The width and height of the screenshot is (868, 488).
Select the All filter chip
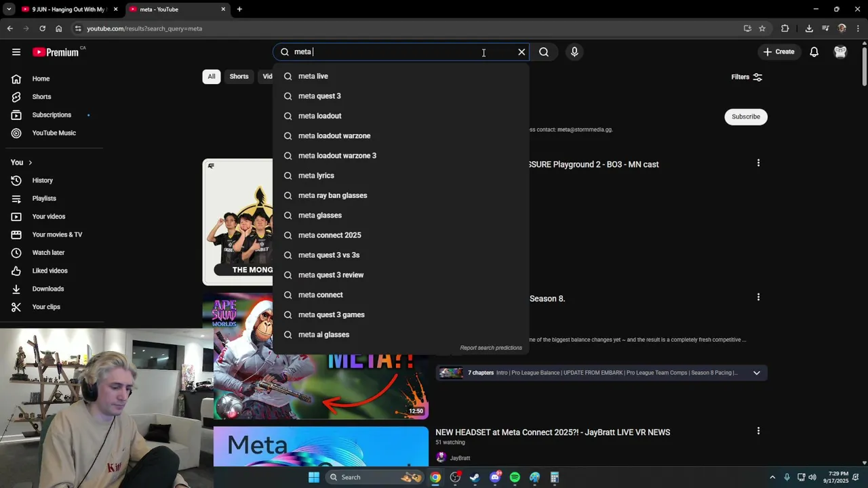(x=212, y=77)
